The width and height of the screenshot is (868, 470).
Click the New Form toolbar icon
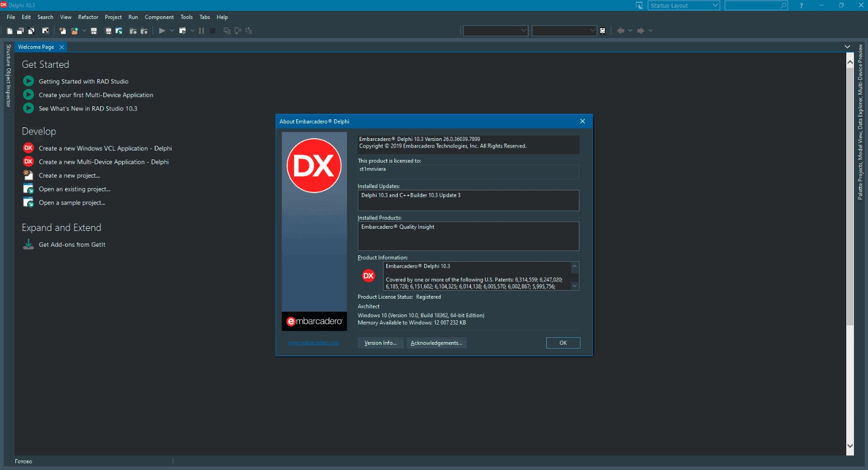coord(46,31)
